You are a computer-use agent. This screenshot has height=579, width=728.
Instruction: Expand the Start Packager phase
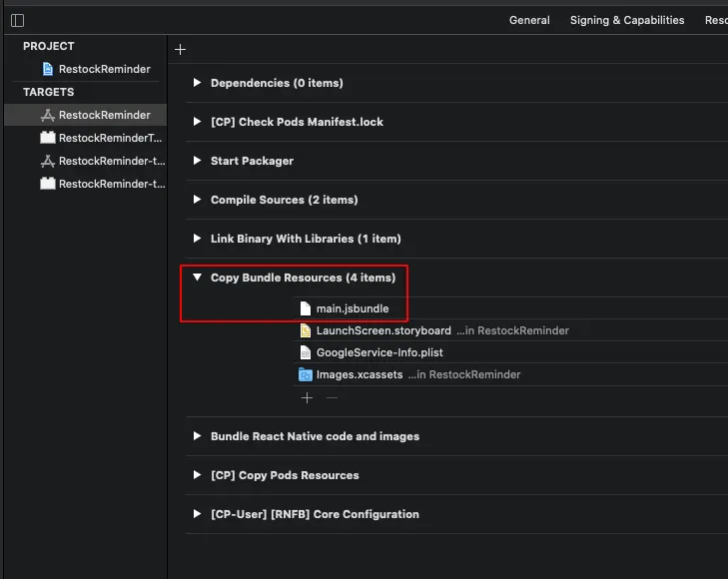(197, 161)
